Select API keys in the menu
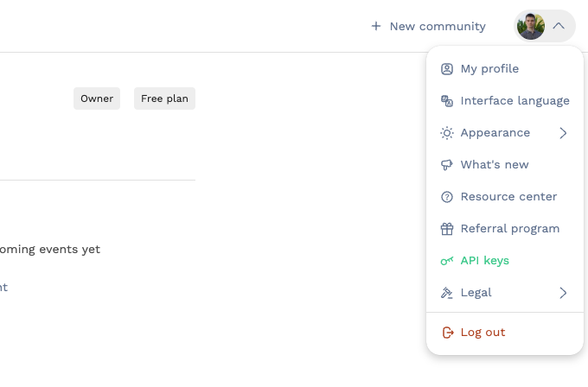588x387 pixels. coord(505,261)
